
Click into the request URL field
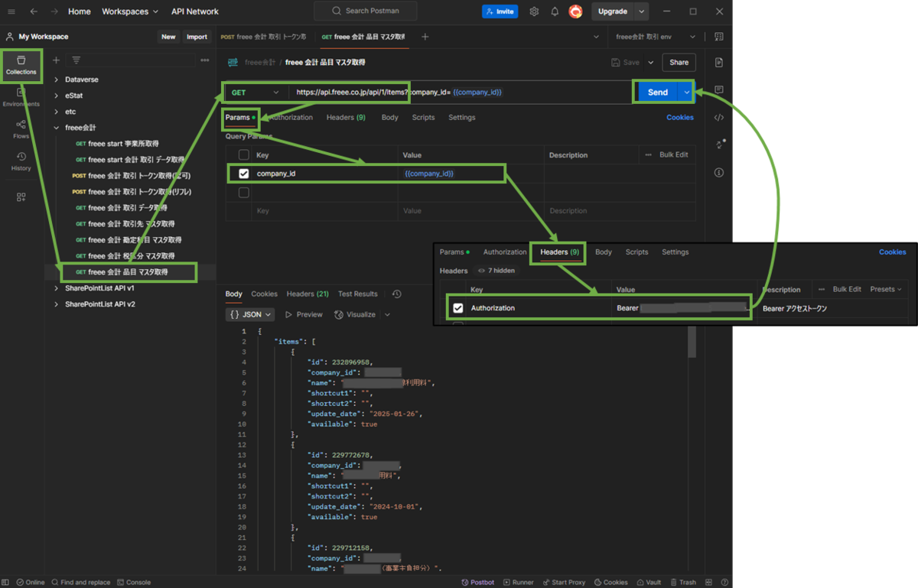point(459,93)
